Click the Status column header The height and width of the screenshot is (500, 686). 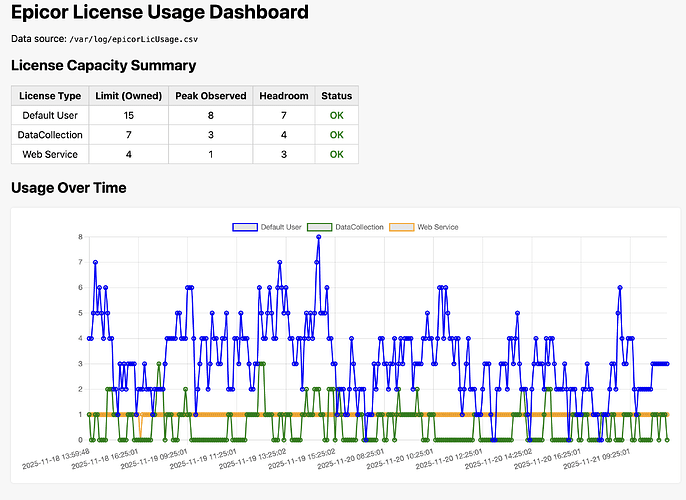coord(337,96)
